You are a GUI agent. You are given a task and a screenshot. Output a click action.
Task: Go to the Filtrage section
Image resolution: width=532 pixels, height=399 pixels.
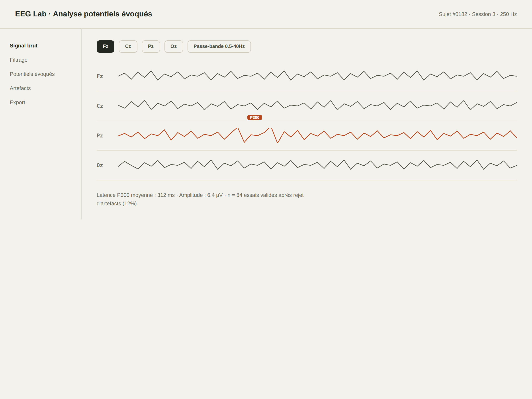[19, 60]
